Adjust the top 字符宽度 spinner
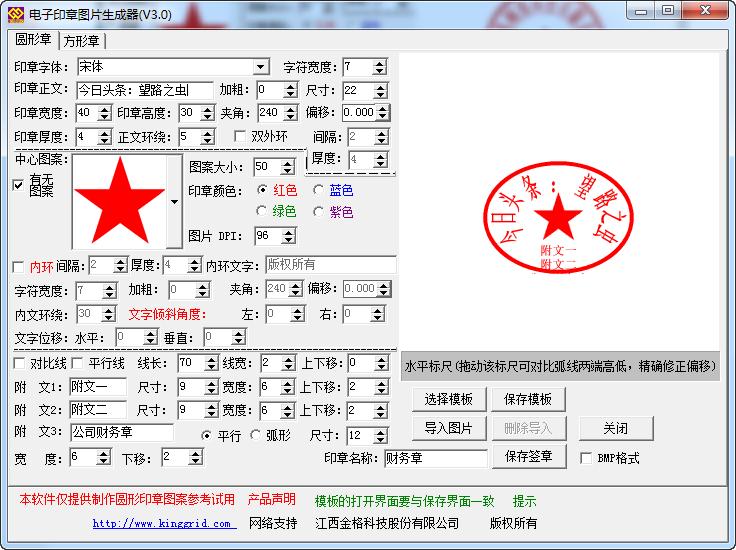Viewport: 736px width, 550px height. click(x=379, y=67)
